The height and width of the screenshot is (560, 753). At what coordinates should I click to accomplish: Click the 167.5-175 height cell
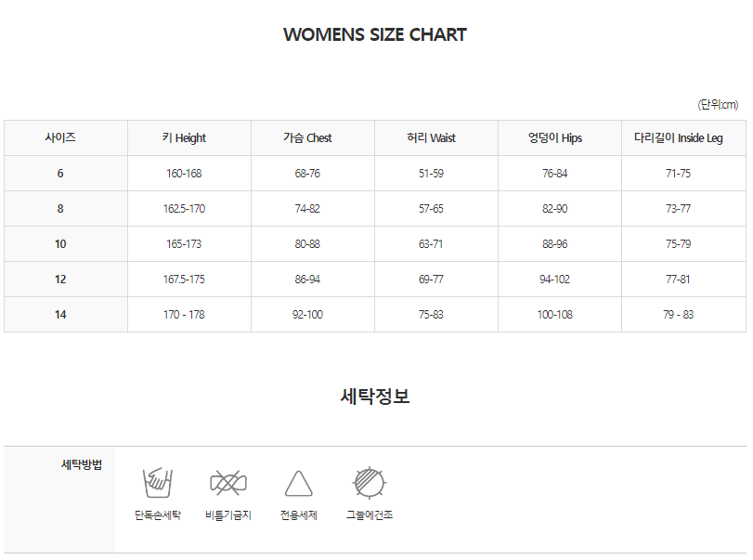click(184, 279)
